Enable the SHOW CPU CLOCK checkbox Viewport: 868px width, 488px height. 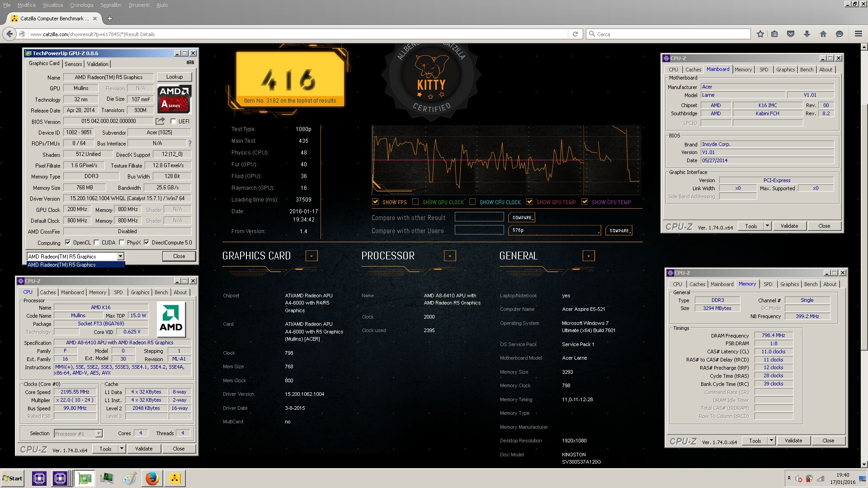pyautogui.click(x=472, y=202)
